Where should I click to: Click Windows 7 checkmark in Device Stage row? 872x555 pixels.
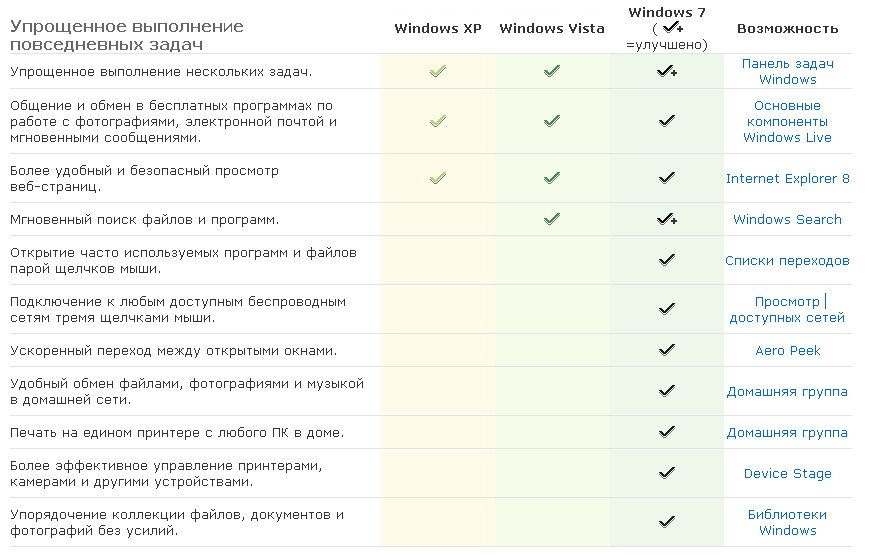pos(666,473)
